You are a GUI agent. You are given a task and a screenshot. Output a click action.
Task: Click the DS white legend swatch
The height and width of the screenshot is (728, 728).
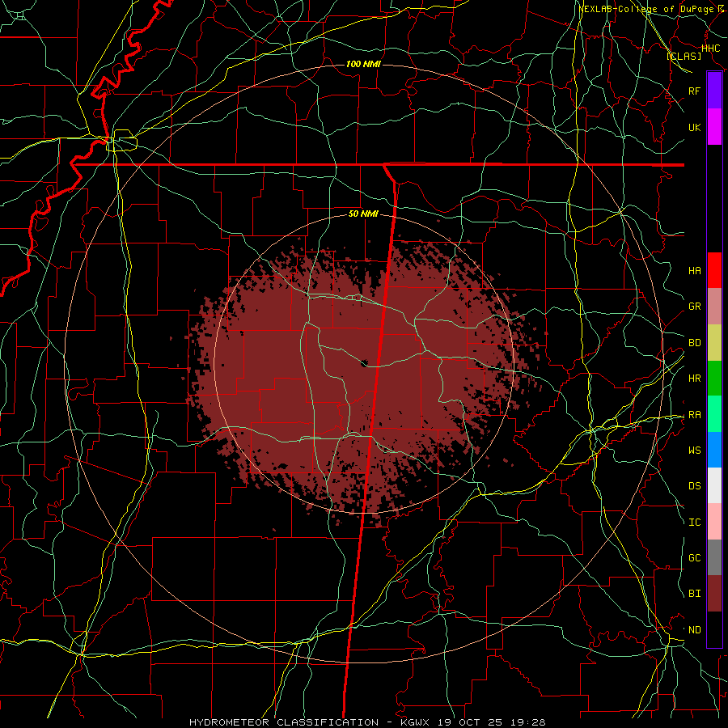(714, 485)
